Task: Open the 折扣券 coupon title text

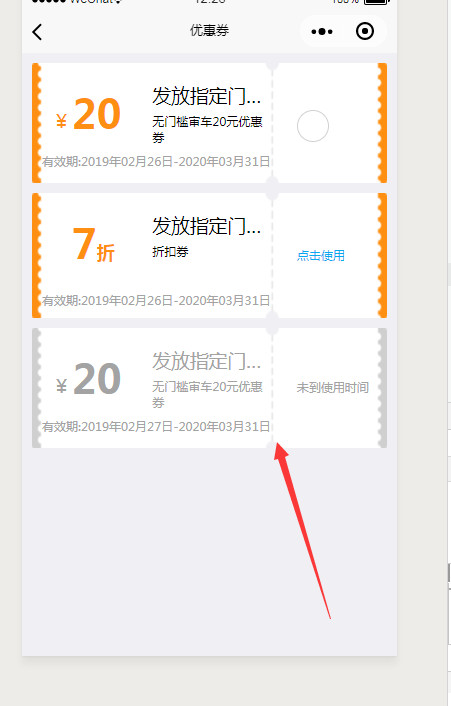Action: point(206,226)
